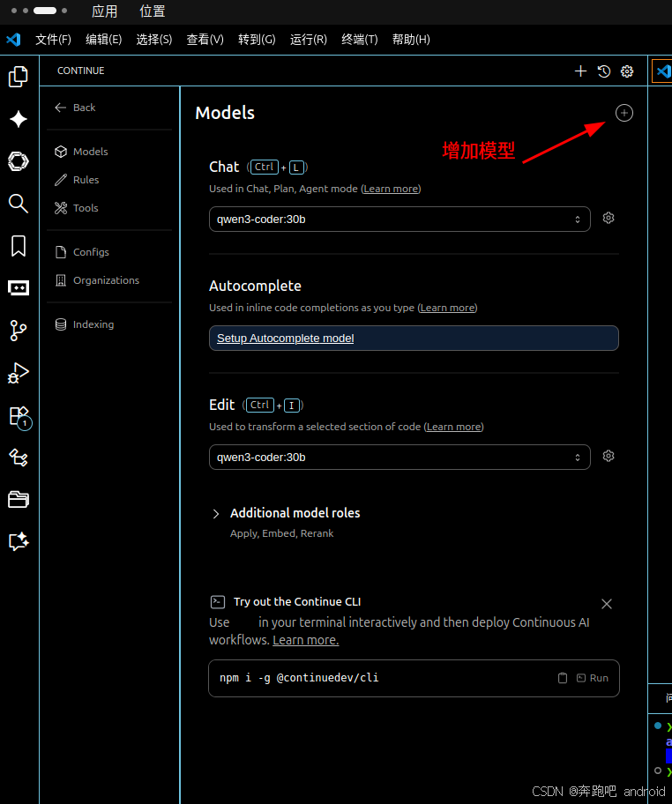This screenshot has height=804, width=672.
Task: Copy the npm install command clipboard icon
Action: click(x=563, y=678)
